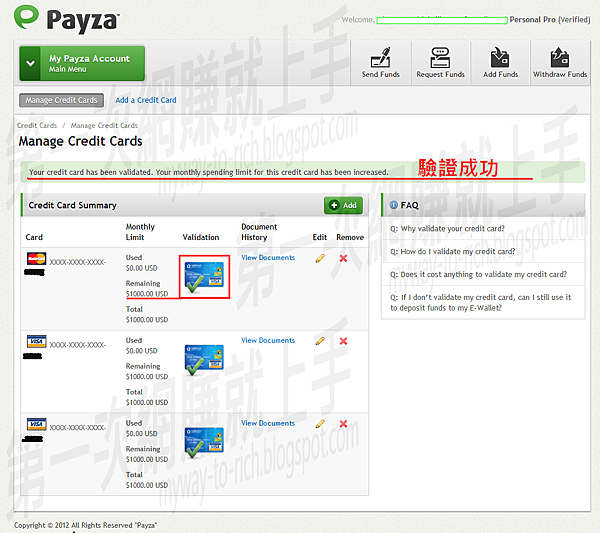
Task: Click the second Visa card logo icon
Action: click(37, 424)
